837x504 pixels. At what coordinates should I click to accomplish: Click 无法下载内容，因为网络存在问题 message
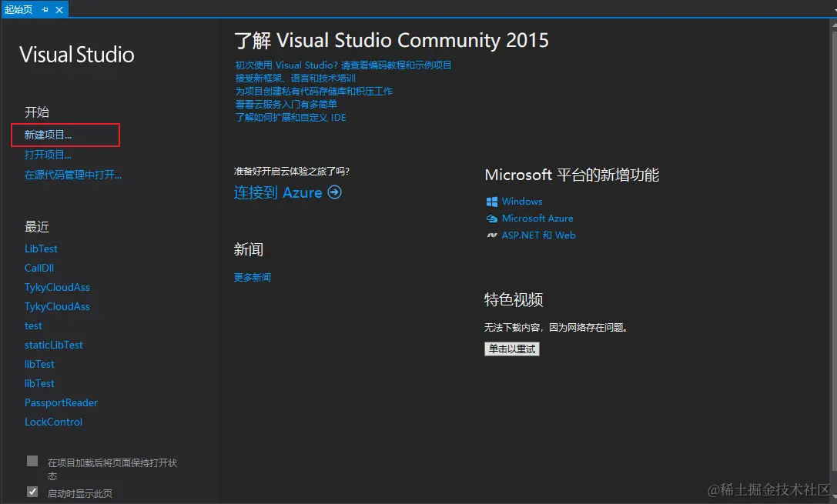(x=556, y=328)
